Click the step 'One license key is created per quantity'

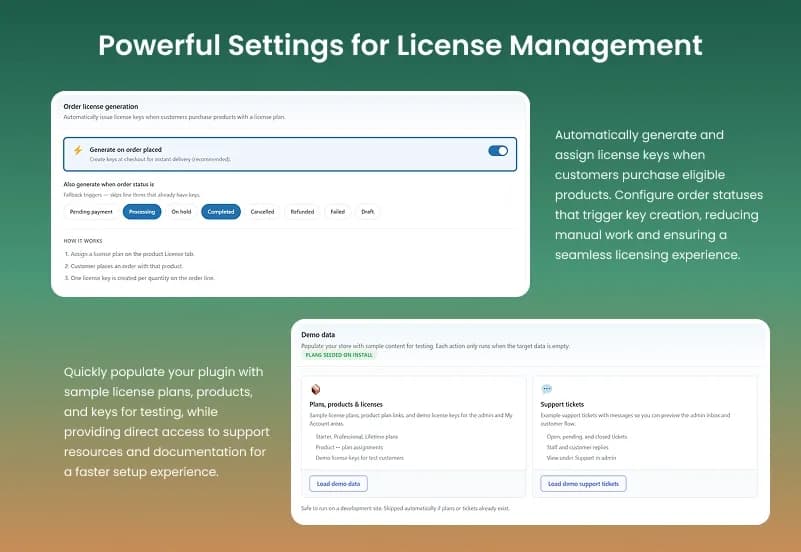point(139,278)
